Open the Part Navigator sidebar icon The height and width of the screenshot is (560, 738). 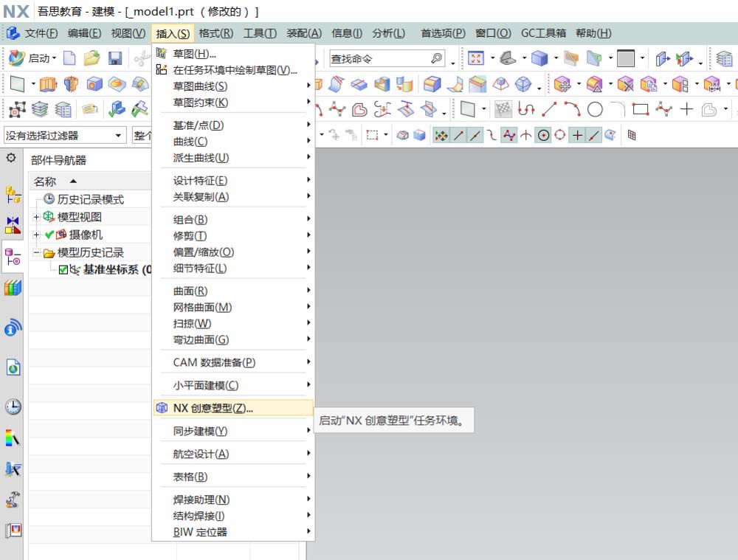(x=13, y=255)
